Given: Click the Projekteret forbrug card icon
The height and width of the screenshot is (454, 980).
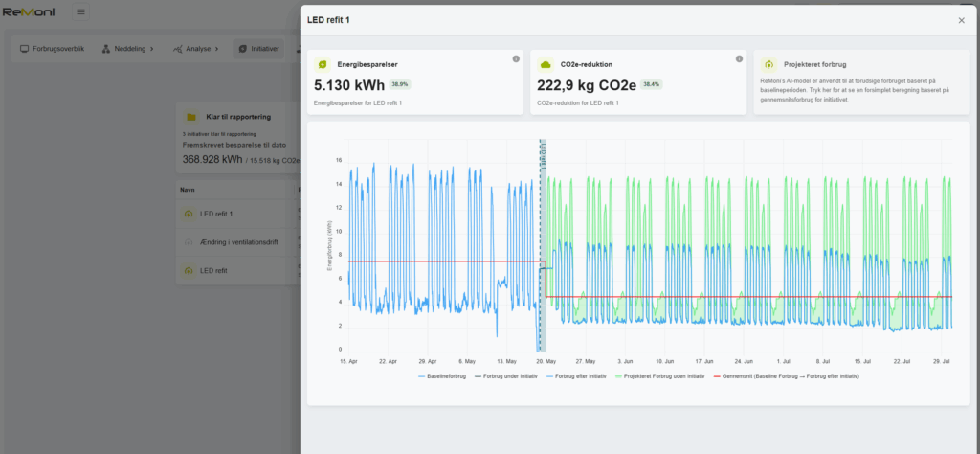Looking at the screenshot, I should click(769, 64).
